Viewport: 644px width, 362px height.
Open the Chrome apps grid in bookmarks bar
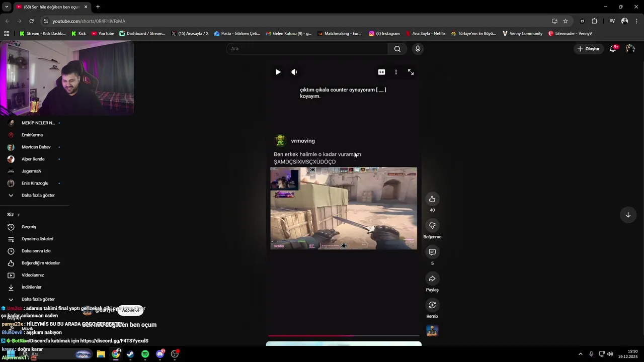(x=7, y=34)
